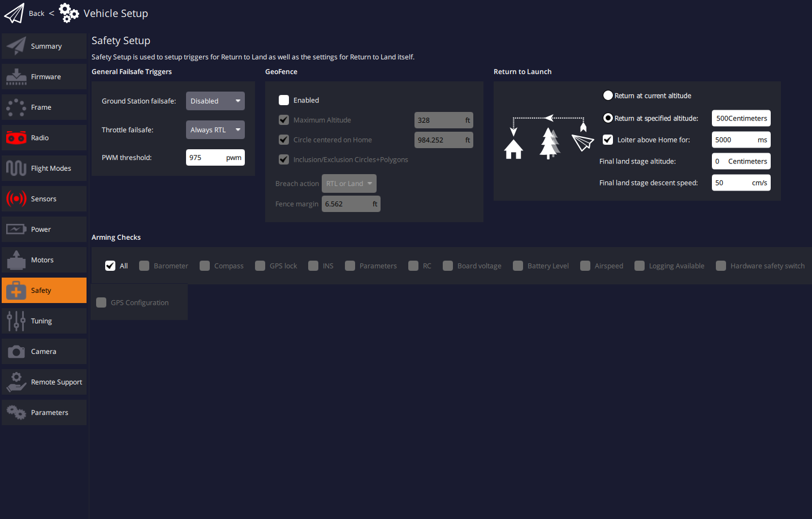This screenshot has width=812, height=519.
Task: Click the red Radio controller icon
Action: click(x=16, y=138)
